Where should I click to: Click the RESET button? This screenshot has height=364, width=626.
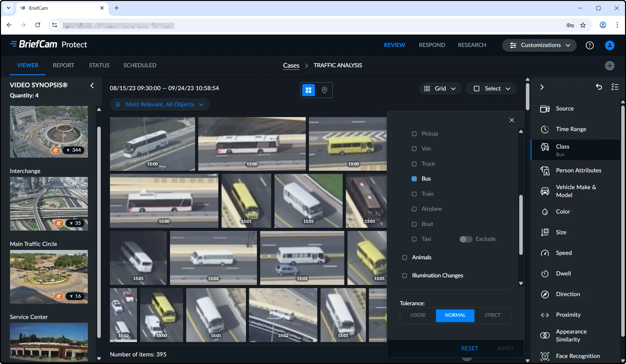click(x=469, y=348)
